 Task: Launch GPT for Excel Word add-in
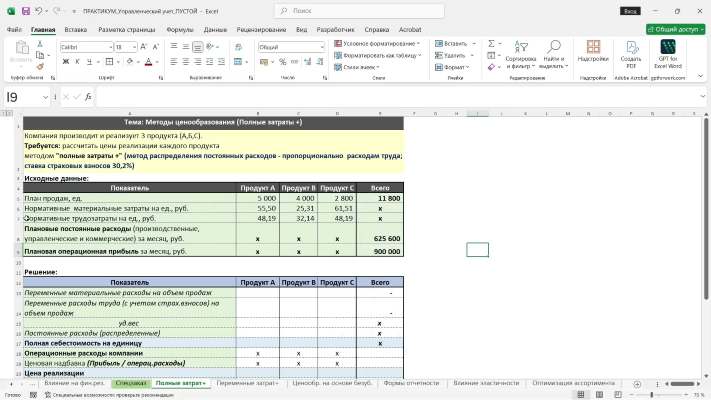668,54
